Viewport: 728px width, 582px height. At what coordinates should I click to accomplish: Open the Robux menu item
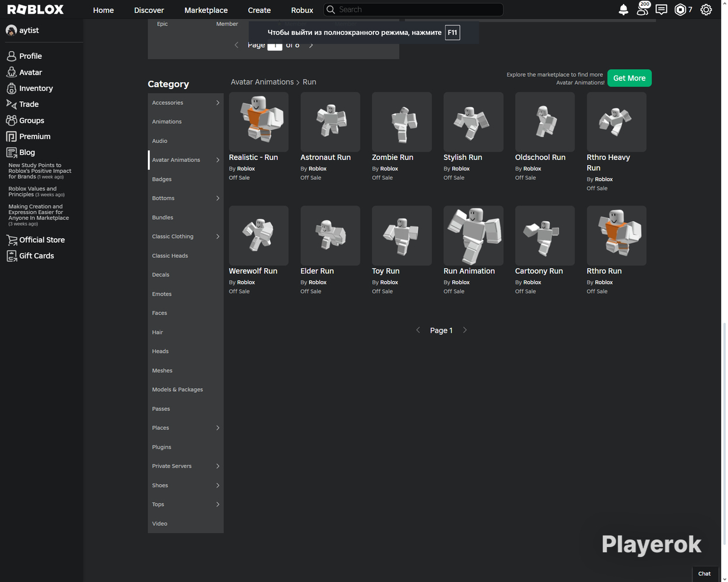click(302, 10)
